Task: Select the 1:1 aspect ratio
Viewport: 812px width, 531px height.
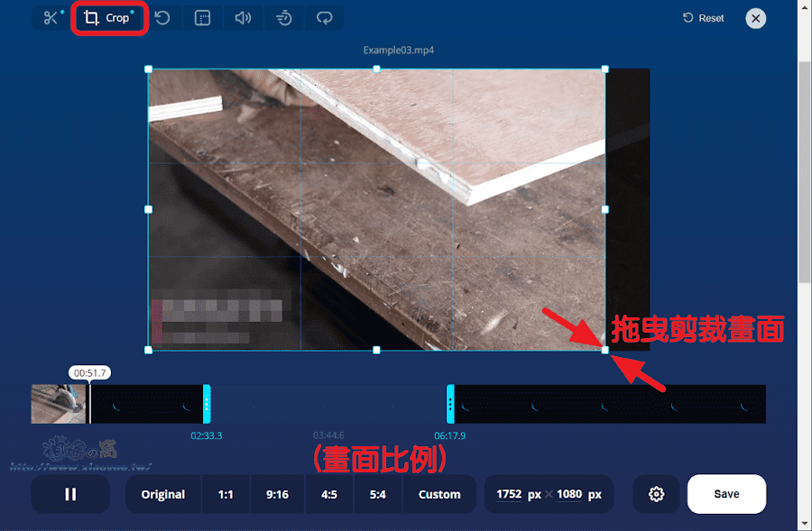Action: pyautogui.click(x=226, y=494)
